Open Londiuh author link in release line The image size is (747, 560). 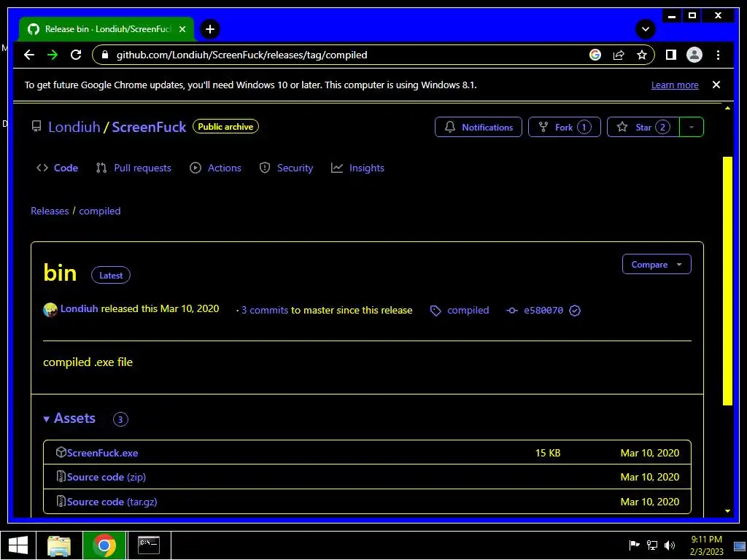79,308
